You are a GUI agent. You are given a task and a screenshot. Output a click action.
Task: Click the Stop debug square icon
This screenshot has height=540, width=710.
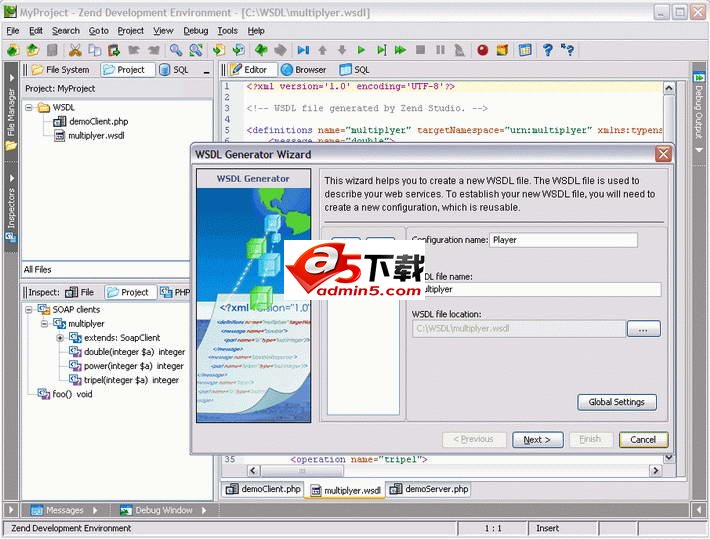coord(420,50)
